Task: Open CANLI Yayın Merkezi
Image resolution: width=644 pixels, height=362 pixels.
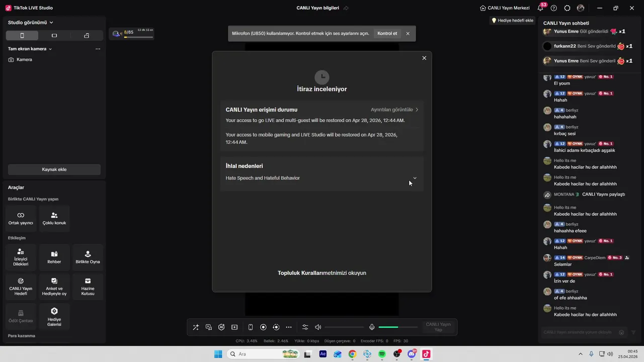Action: pos(505,8)
